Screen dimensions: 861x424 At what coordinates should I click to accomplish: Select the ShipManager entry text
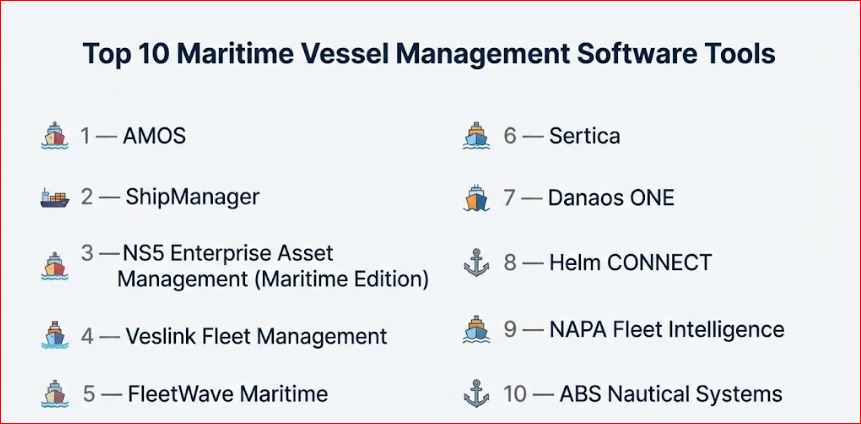[192, 197]
